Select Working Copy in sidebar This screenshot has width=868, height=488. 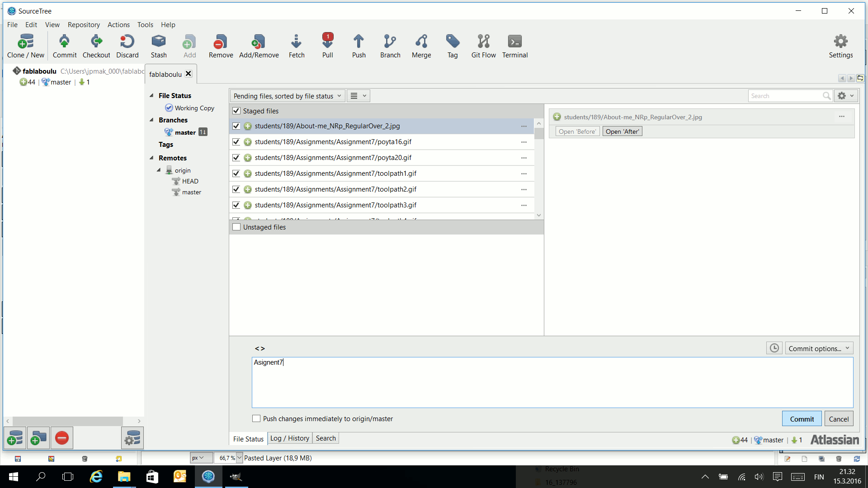pyautogui.click(x=190, y=108)
